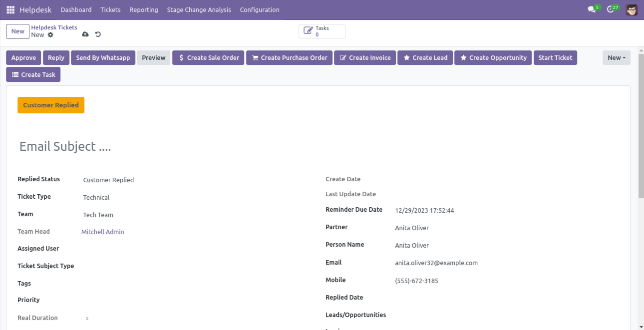Click the Priority label
The height and width of the screenshot is (330, 644).
coord(28,300)
